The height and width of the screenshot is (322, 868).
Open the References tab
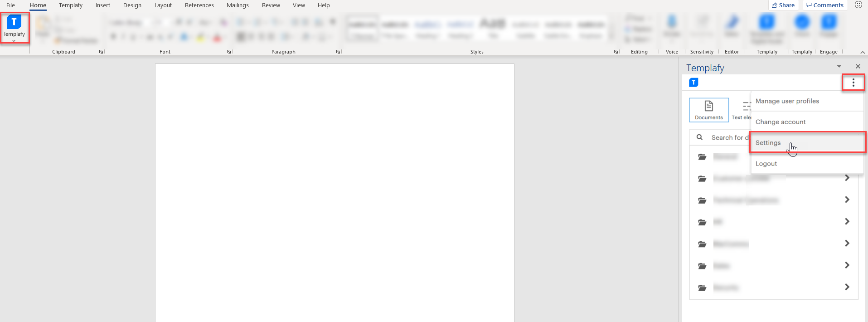point(199,5)
